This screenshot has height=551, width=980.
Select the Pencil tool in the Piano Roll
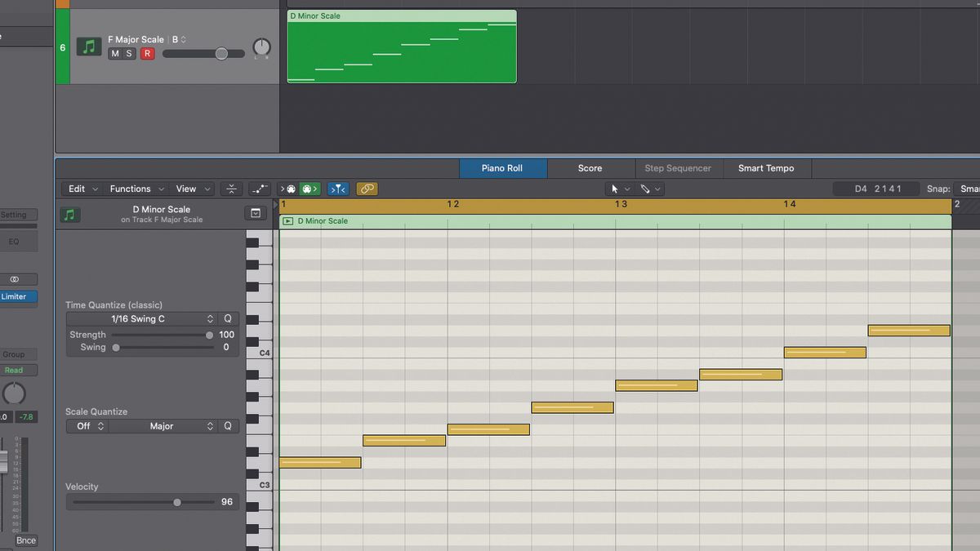645,189
